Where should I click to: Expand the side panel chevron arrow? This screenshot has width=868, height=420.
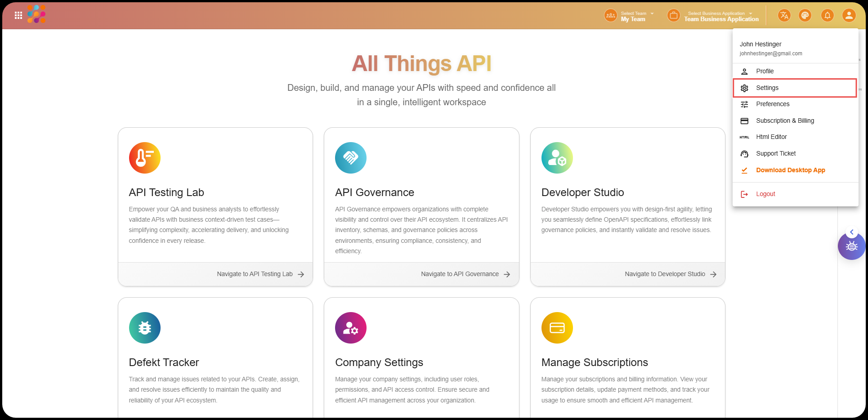pyautogui.click(x=851, y=232)
